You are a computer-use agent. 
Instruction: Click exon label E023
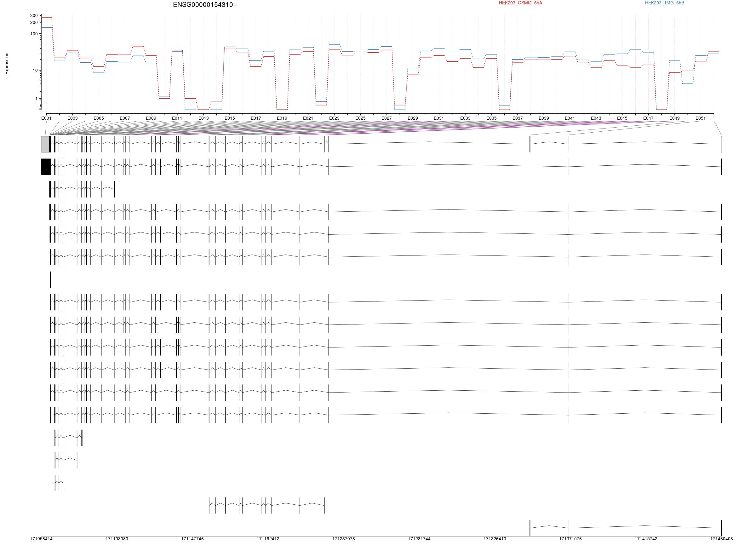(334, 118)
